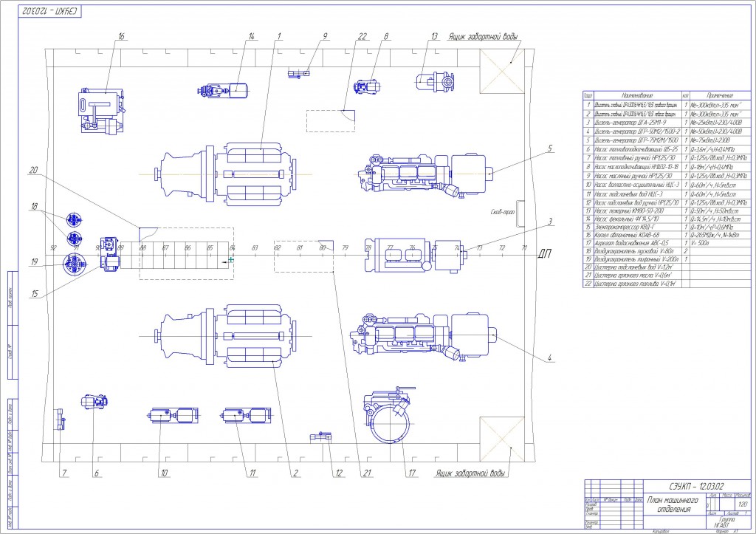Click the electric compressor drawing marked by callout 15
This screenshot has height=534, width=756.
click(109, 253)
